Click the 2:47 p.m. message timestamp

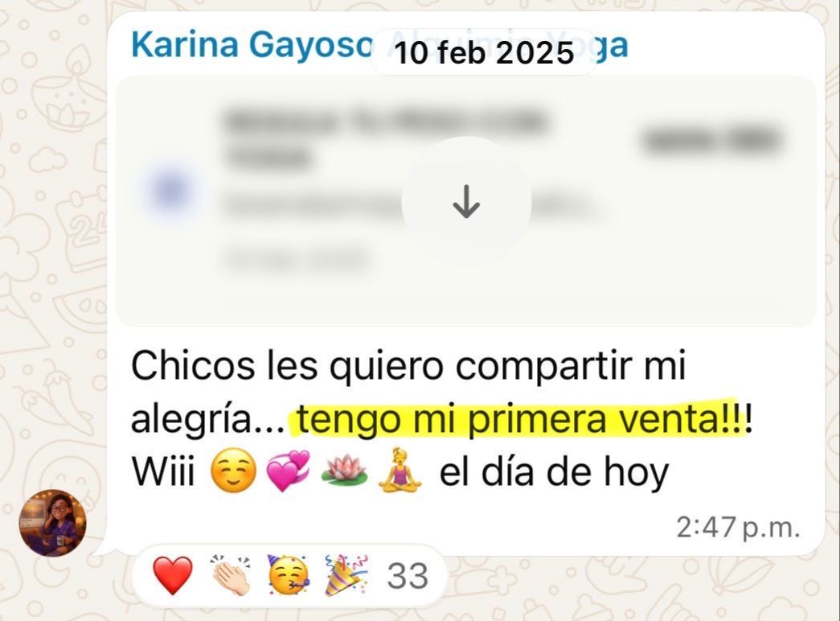[x=738, y=528]
